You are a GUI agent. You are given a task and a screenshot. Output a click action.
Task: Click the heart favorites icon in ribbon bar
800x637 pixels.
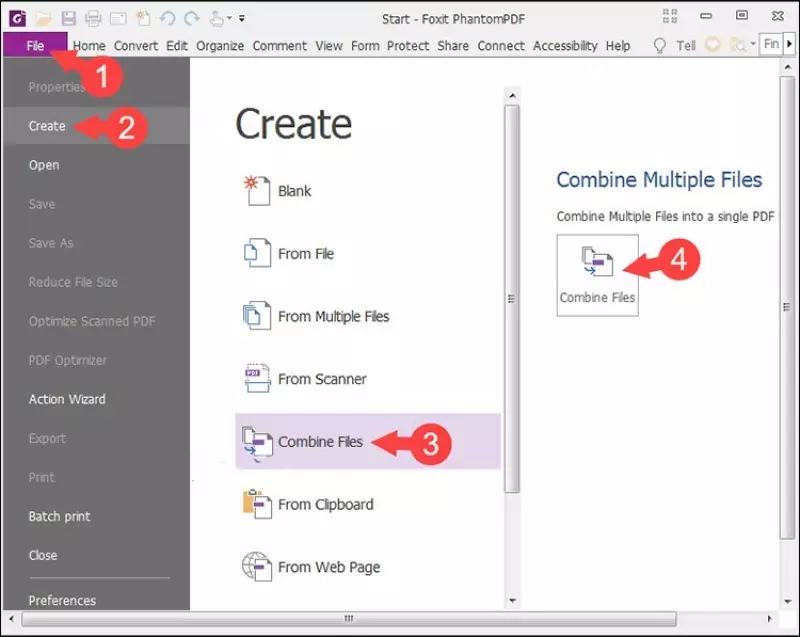tap(713, 44)
